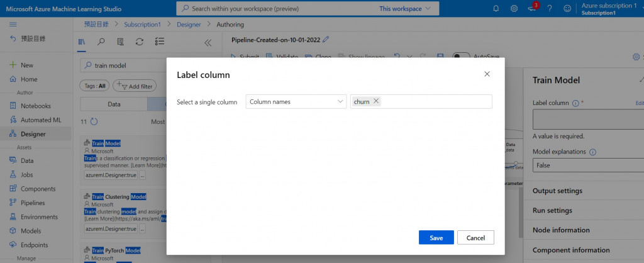Viewport: 644px width, 263px height.
Task: Open settings gear in top bar
Action: tap(514, 8)
